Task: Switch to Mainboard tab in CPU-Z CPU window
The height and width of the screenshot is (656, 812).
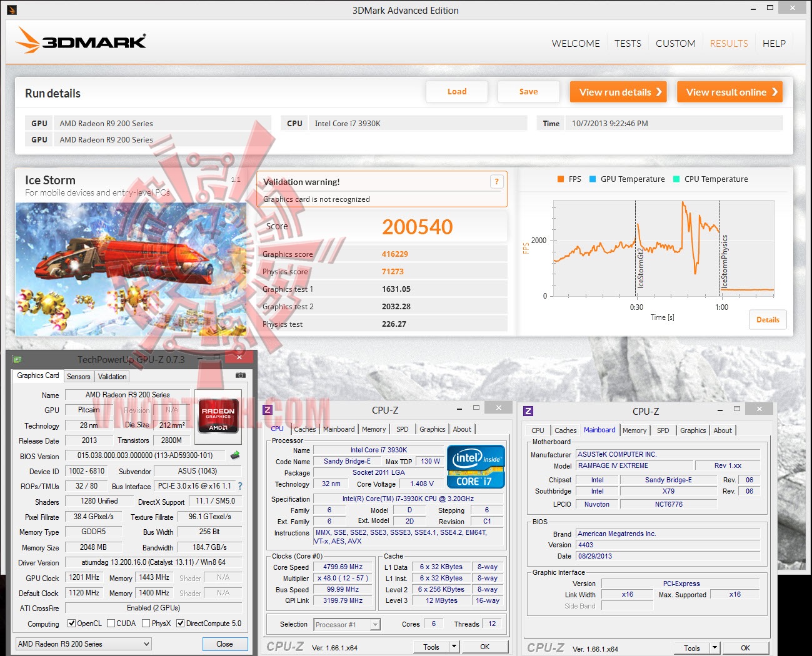Action: point(339,429)
